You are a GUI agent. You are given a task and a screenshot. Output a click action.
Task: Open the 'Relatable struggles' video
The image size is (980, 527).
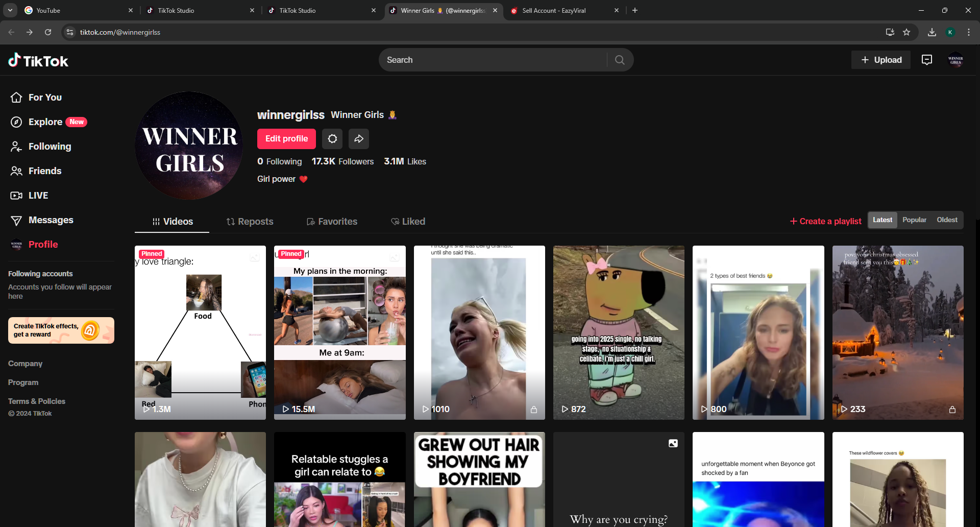340,480
